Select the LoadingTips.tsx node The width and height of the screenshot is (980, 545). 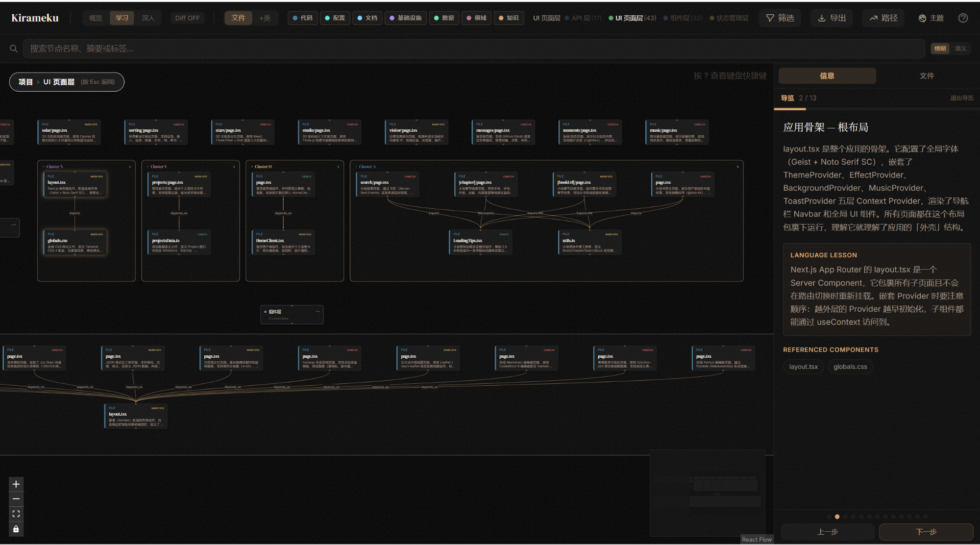click(x=481, y=243)
